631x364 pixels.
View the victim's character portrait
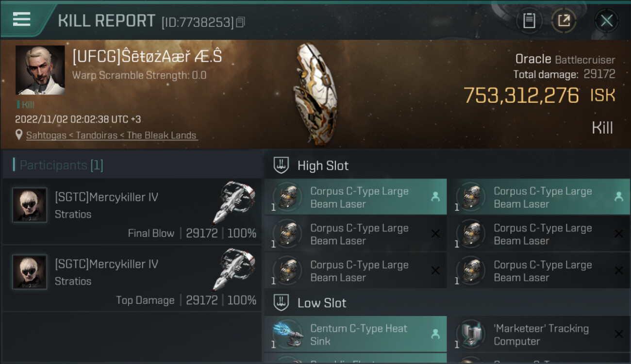40,70
